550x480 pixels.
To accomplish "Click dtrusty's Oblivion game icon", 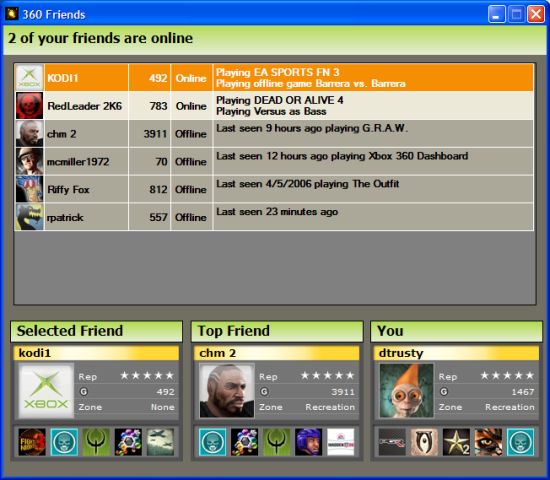I will tap(424, 442).
